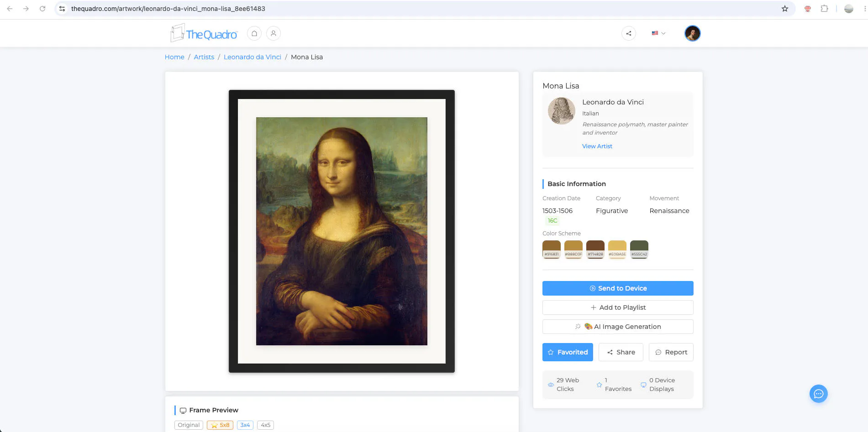Open Leonardo da Vinci breadcrumb link

click(x=253, y=57)
